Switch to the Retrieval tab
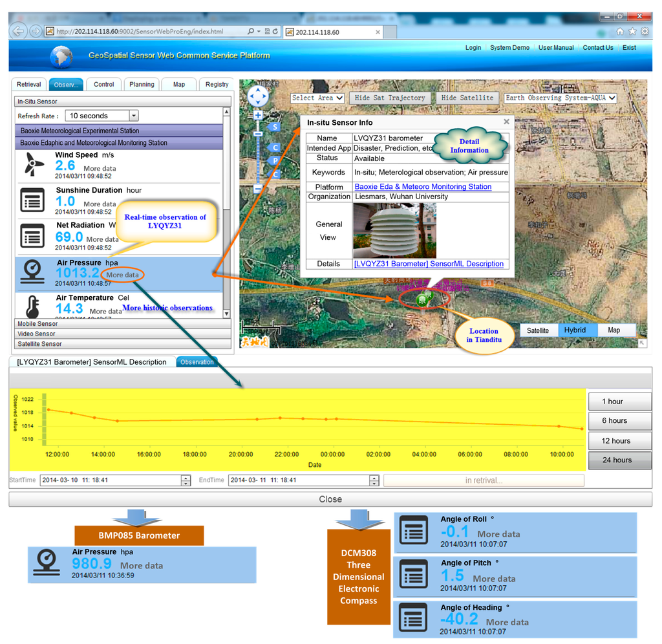The width and height of the screenshot is (662, 644). pyautogui.click(x=28, y=85)
